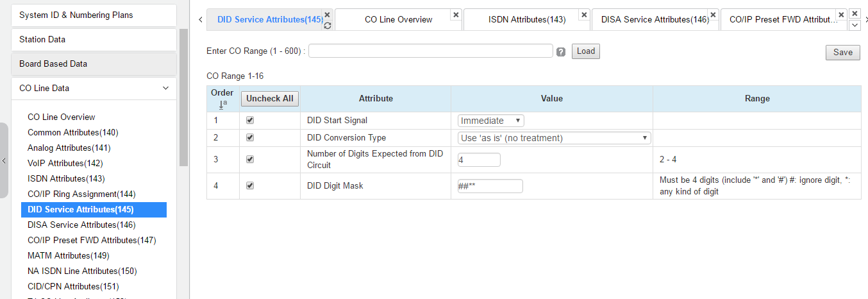Collapse the CO Line Data section

pyautogui.click(x=165, y=88)
